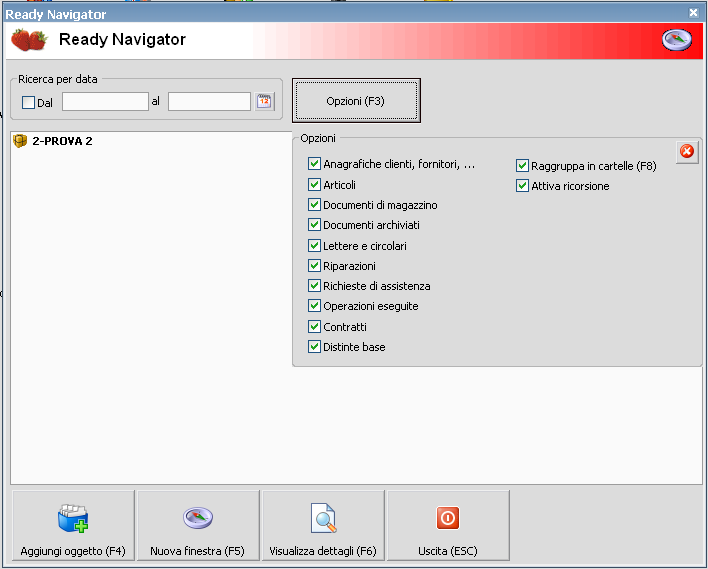Image resolution: width=708 pixels, height=569 pixels.
Task: Exit with Uscita (ESC) button
Action: [x=448, y=525]
